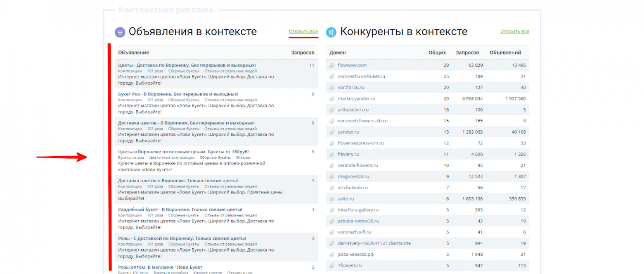The width and height of the screenshot is (644, 274).
Task: Click the paperclip icon next to voronezh.s-fl.ru
Action: [x=331, y=232]
